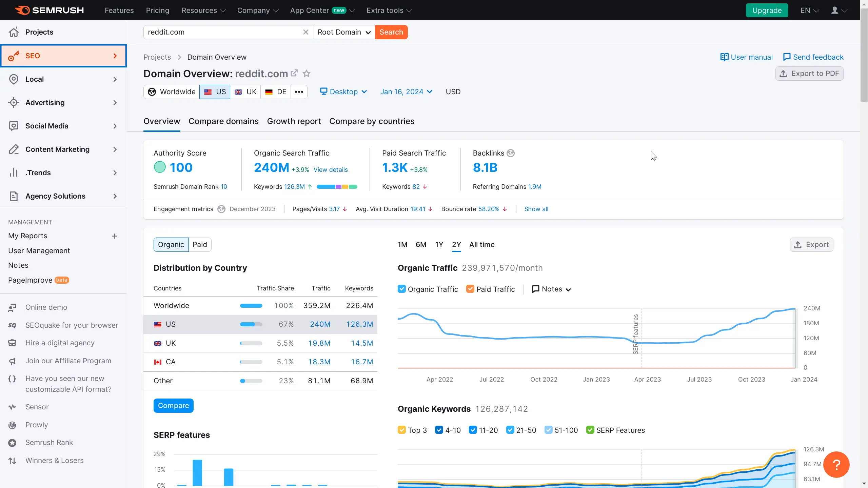Open Notes dropdown on chart

tap(551, 289)
